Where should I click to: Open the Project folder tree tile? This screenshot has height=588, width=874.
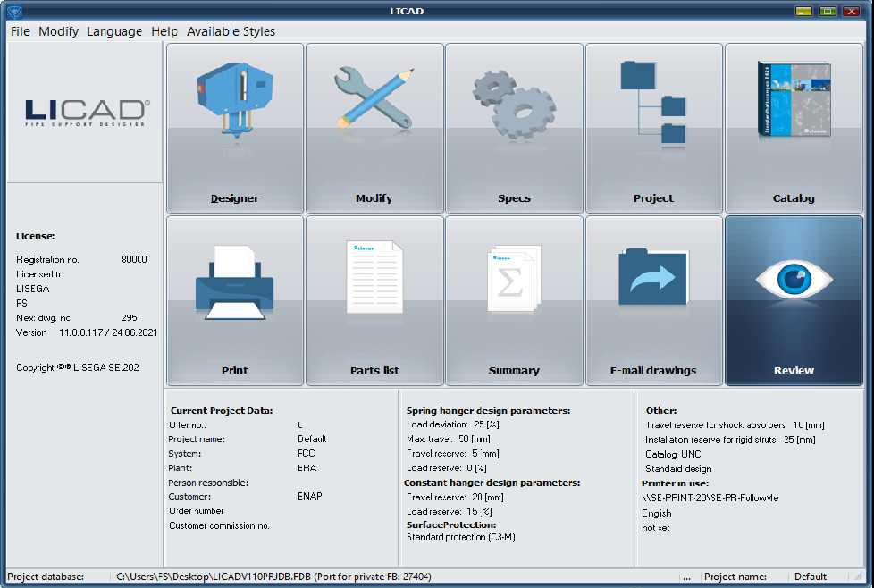tap(654, 128)
